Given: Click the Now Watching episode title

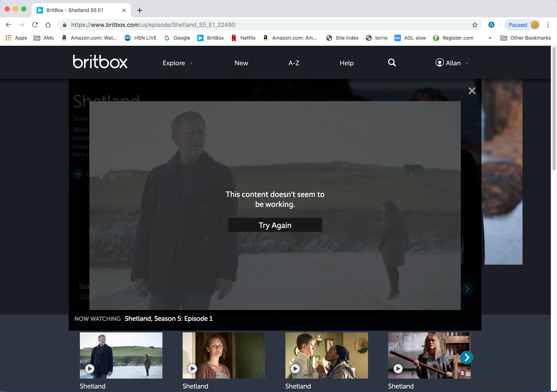Looking at the screenshot, I should [169, 319].
